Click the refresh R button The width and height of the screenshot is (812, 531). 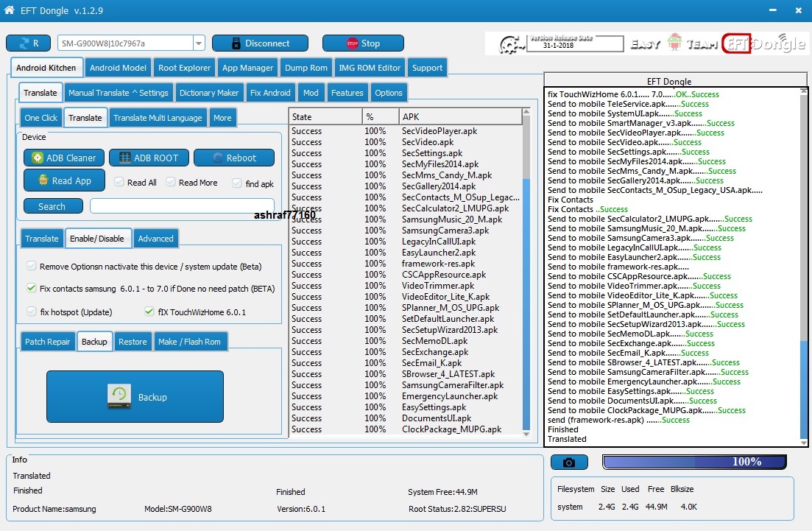pos(29,43)
